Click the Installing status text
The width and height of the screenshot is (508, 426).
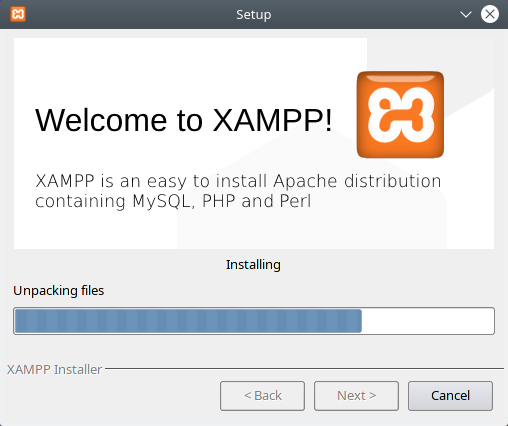(253, 265)
